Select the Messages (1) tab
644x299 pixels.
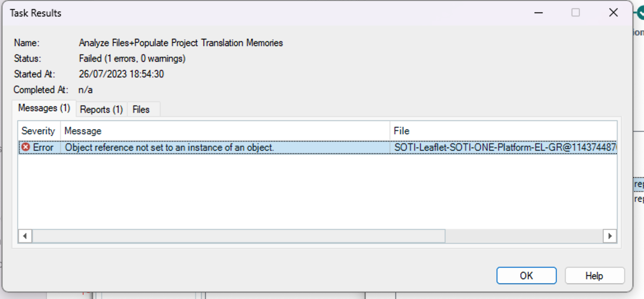point(44,108)
